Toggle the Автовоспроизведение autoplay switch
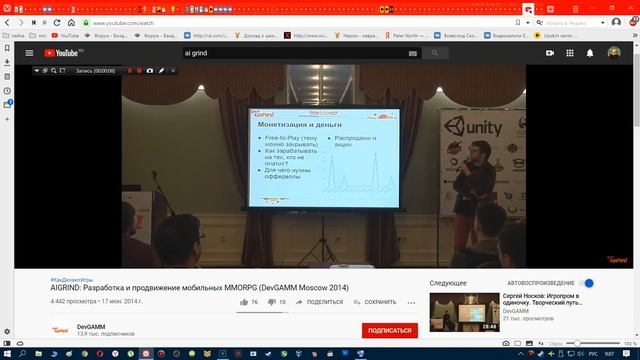 coord(587,283)
